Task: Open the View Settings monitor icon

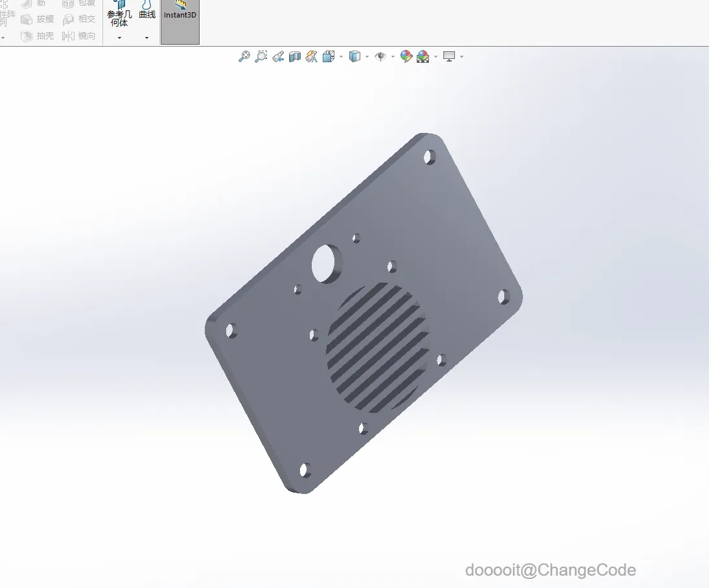Action: [x=449, y=56]
